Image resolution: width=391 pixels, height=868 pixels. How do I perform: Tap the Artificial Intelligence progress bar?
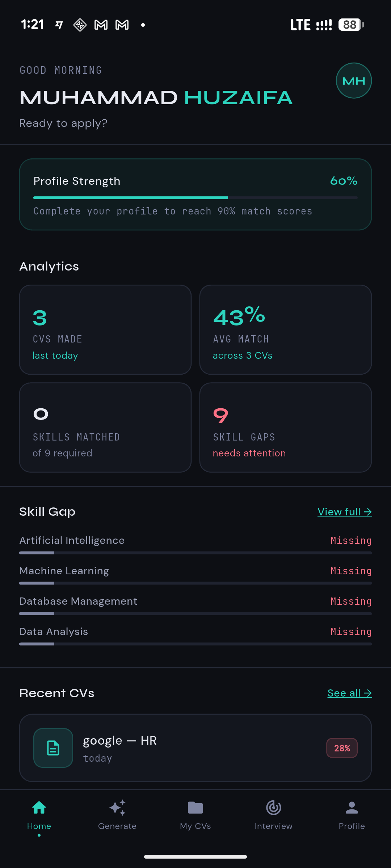coord(195,553)
